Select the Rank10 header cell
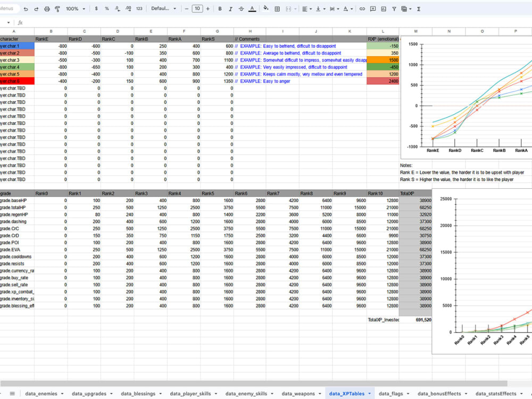 pyautogui.click(x=383, y=194)
